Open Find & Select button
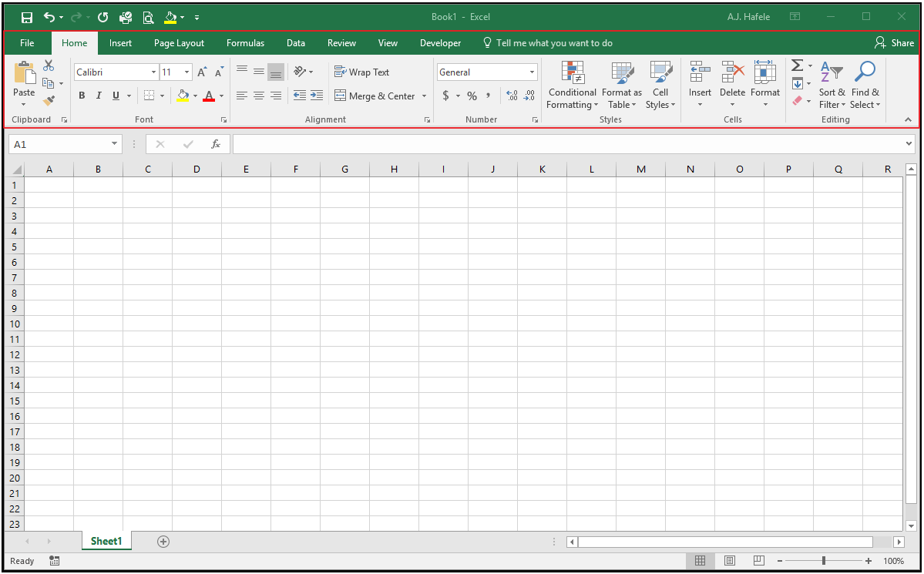Viewport: 924px width, 574px height. click(865, 86)
